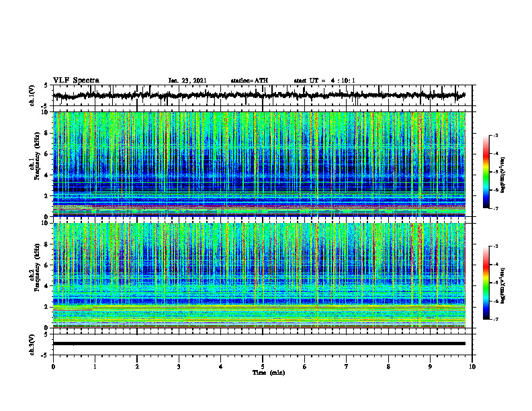
Task: Click the "10" kHz tick on ch.1 frequency axis
Action: pyautogui.click(x=46, y=112)
